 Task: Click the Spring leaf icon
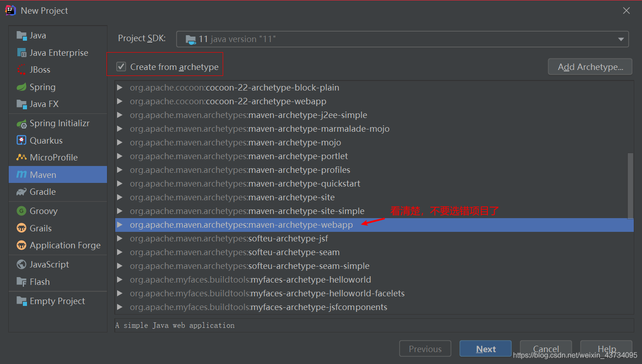point(21,87)
